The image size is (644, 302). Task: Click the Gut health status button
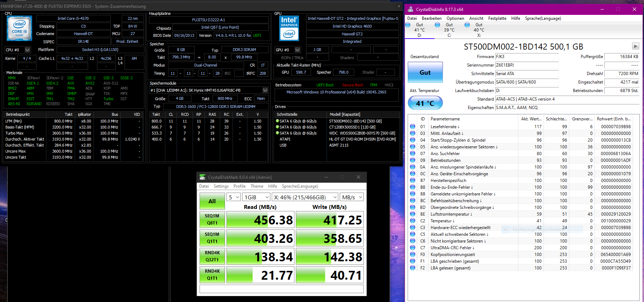pyautogui.click(x=425, y=72)
